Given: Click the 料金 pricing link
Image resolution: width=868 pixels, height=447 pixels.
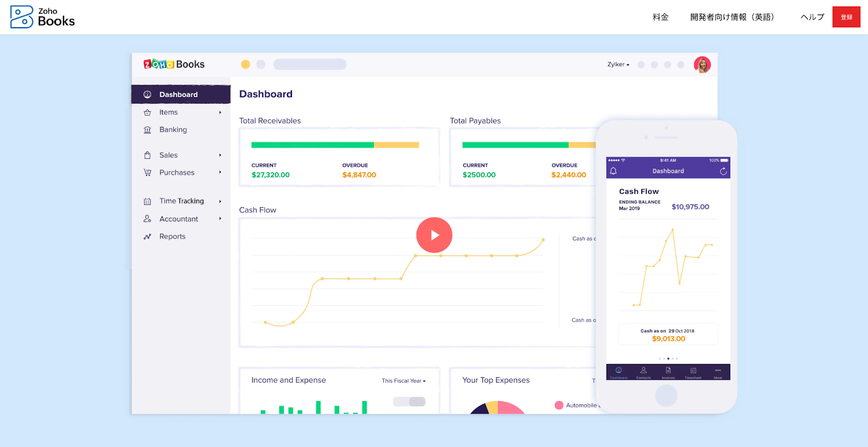Looking at the screenshot, I should (x=660, y=17).
